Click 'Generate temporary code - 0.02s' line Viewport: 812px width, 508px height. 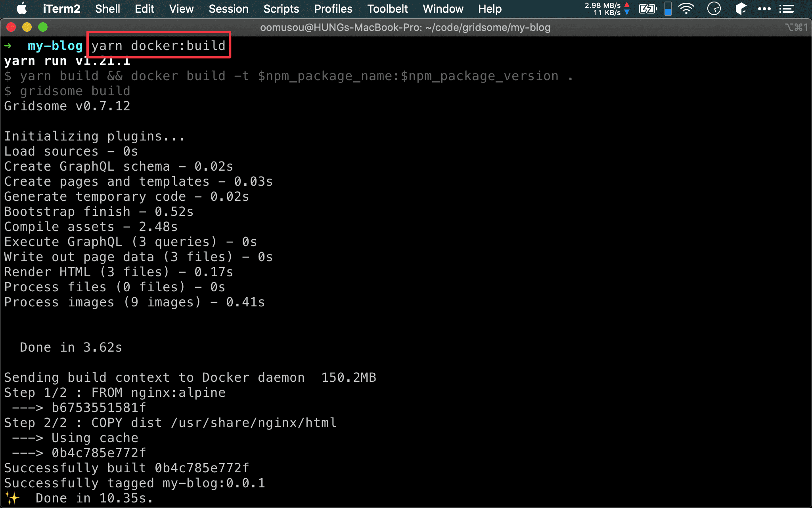tap(126, 197)
